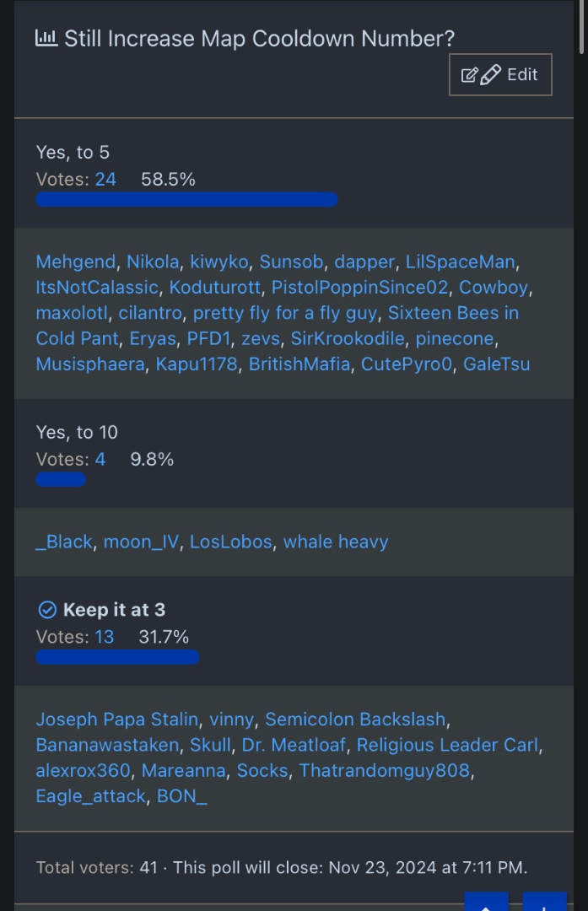Open the 4 votes count link
The image size is (588, 911).
[x=100, y=459]
